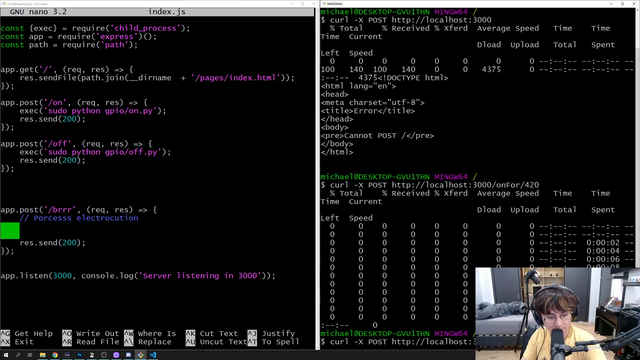Click 'sudo python gpio/on.py' exec line
The width and height of the screenshot is (640, 360).
point(93,111)
